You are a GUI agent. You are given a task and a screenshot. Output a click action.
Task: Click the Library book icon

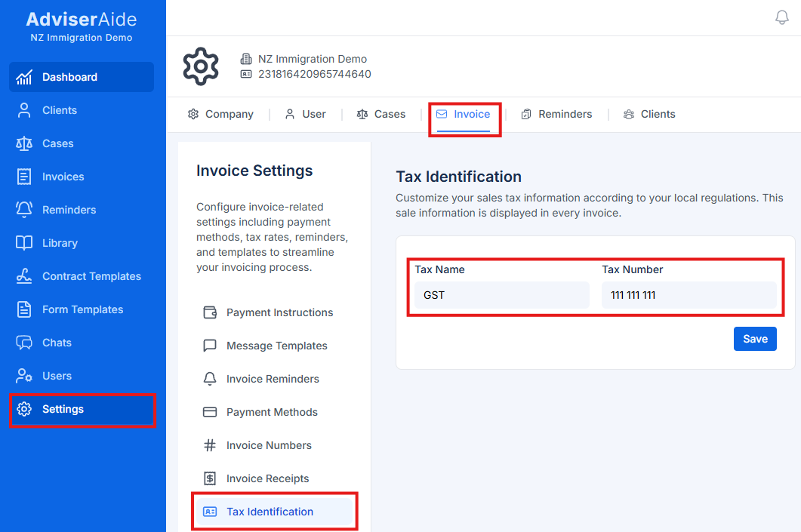(x=23, y=242)
